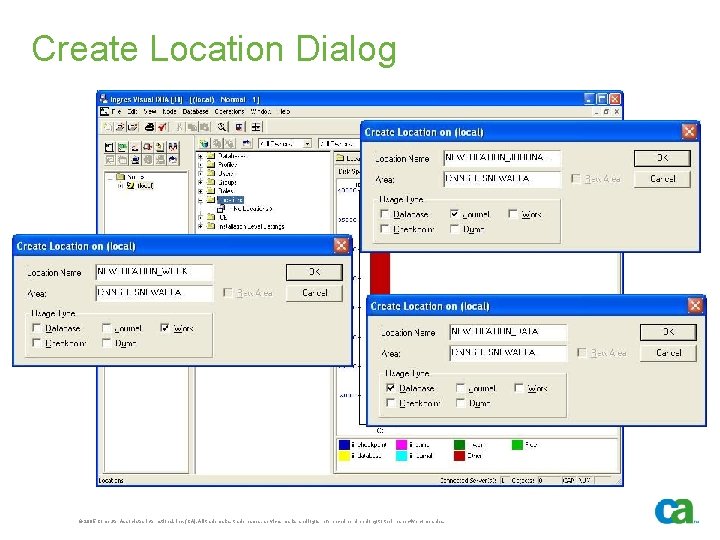The image size is (720, 540).
Task: Click OK in bottom-right Create Location dialog
Action: (x=668, y=332)
